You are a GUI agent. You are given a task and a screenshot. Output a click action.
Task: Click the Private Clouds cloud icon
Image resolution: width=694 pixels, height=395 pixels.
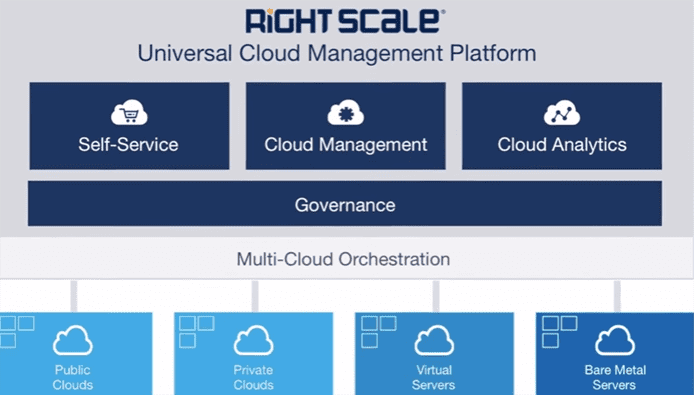(x=254, y=340)
